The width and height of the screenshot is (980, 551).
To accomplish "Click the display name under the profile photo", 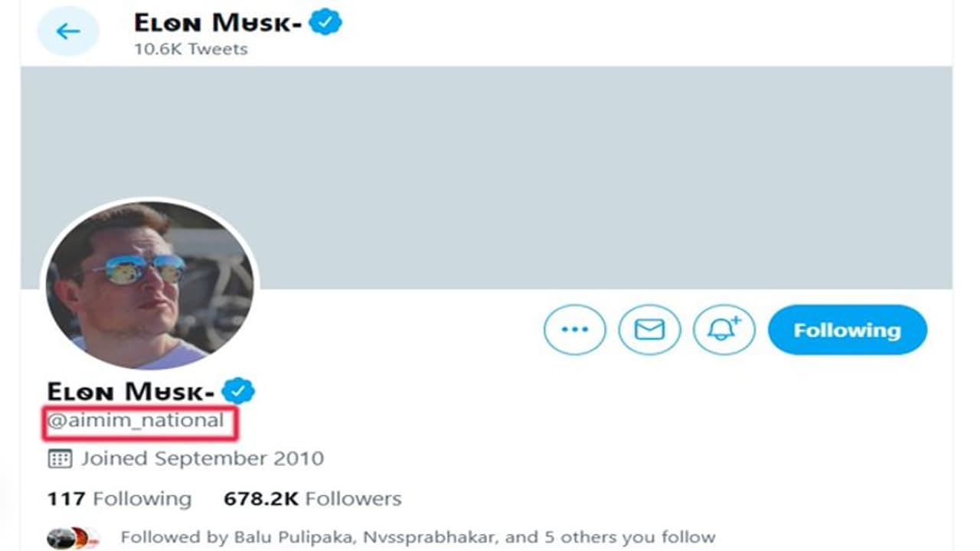I will click(x=130, y=392).
